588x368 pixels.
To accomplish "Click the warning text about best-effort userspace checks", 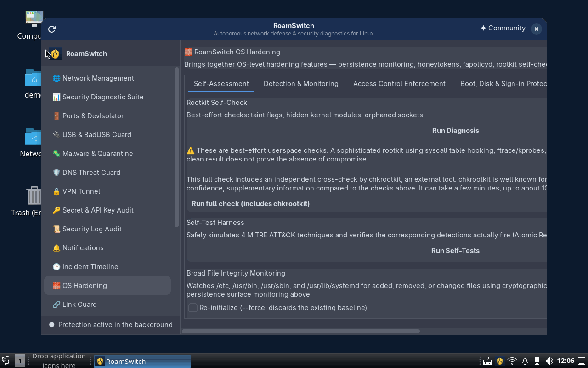I will pos(366,155).
